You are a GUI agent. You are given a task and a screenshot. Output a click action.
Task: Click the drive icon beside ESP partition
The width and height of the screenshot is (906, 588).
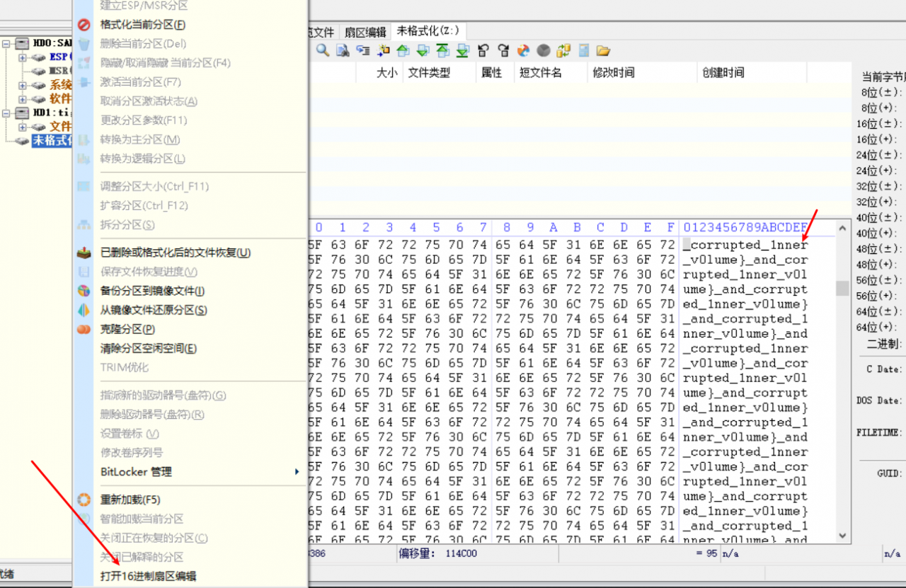[39, 57]
